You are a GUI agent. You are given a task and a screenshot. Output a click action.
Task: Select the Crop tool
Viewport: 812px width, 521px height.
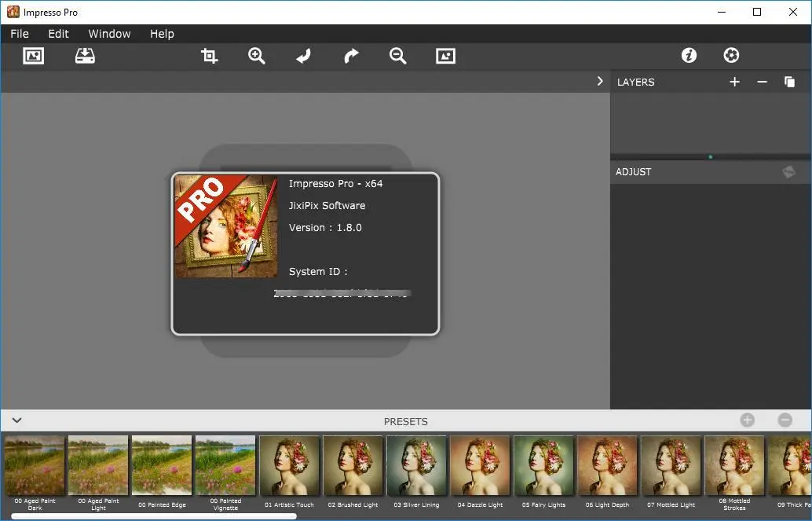(x=209, y=56)
